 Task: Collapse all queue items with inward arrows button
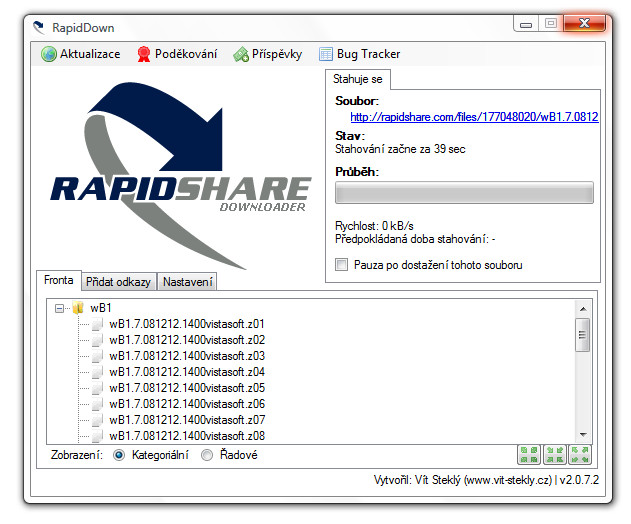coord(555,455)
